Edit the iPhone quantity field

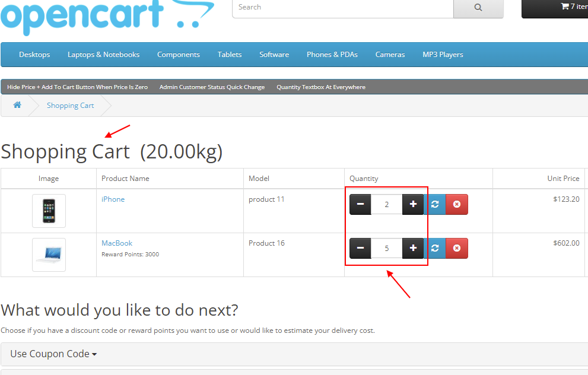[x=387, y=204]
